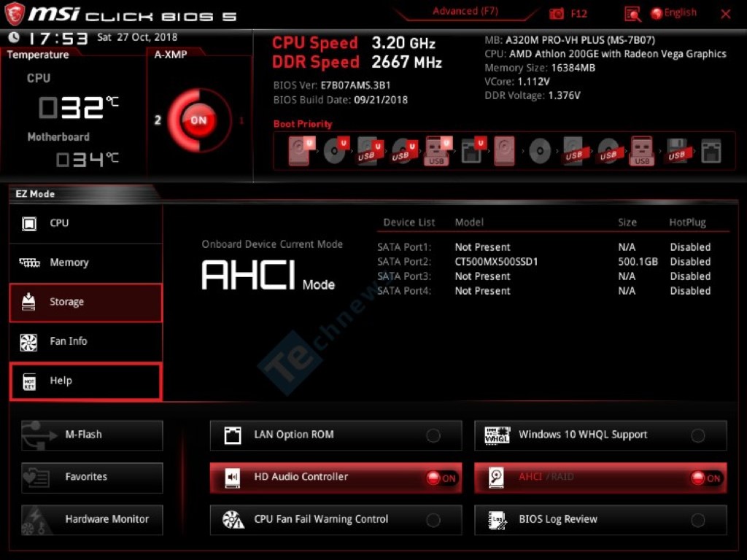Open the CPU section in EZ Mode
This screenshot has height=560, width=747.
(86, 223)
